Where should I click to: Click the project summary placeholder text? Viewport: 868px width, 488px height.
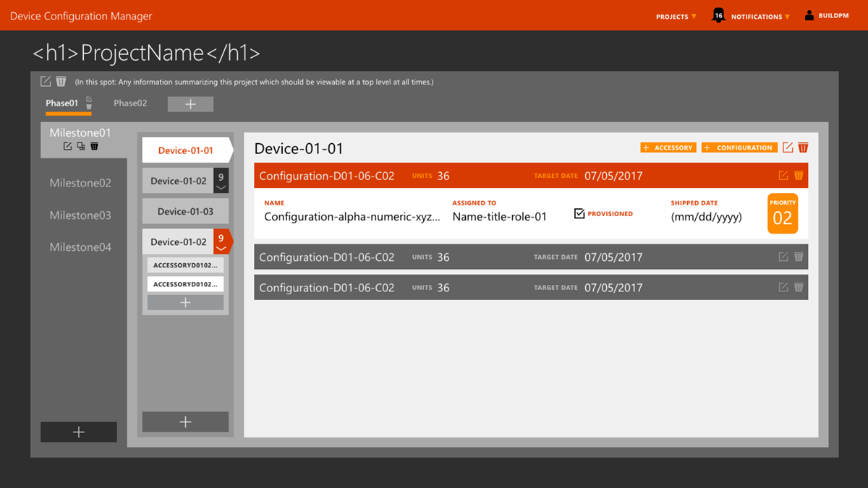point(255,82)
